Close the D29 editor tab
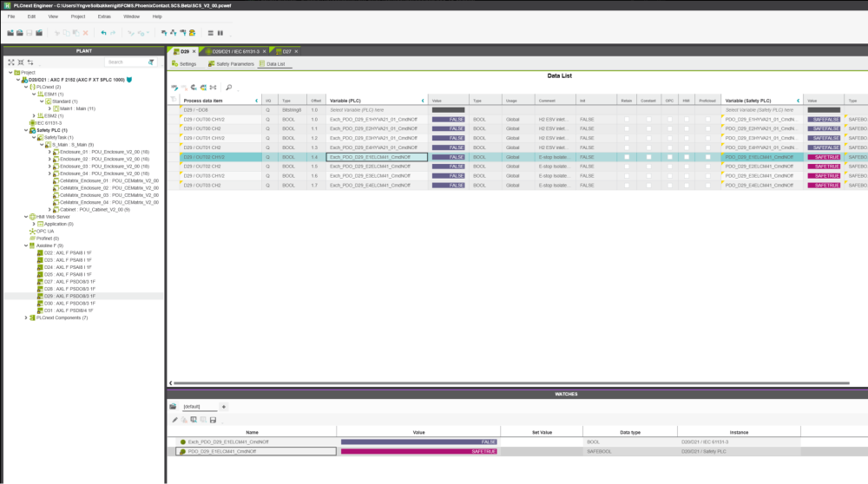868x484 pixels. (194, 52)
